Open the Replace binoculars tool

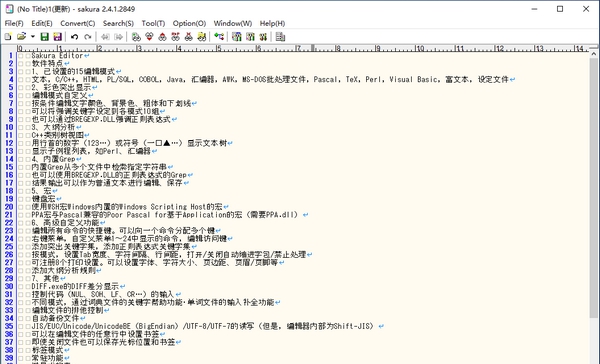[x=176, y=37]
